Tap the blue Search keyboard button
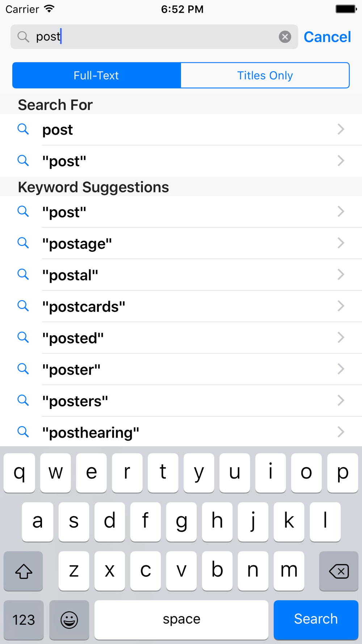This screenshot has width=362, height=644. [316, 620]
